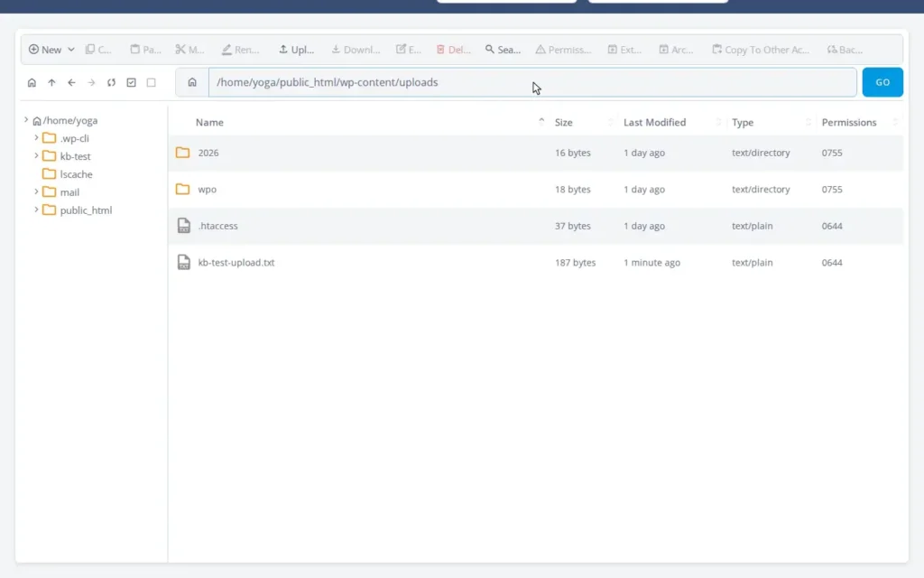Click the red Delete toolbar button

pos(453,50)
